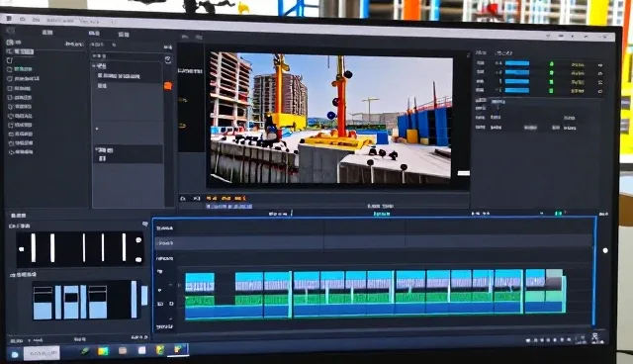This screenshot has height=364, width=633.
Task: Toggle the topmost green indicator in the right panel
Action: click(552, 64)
